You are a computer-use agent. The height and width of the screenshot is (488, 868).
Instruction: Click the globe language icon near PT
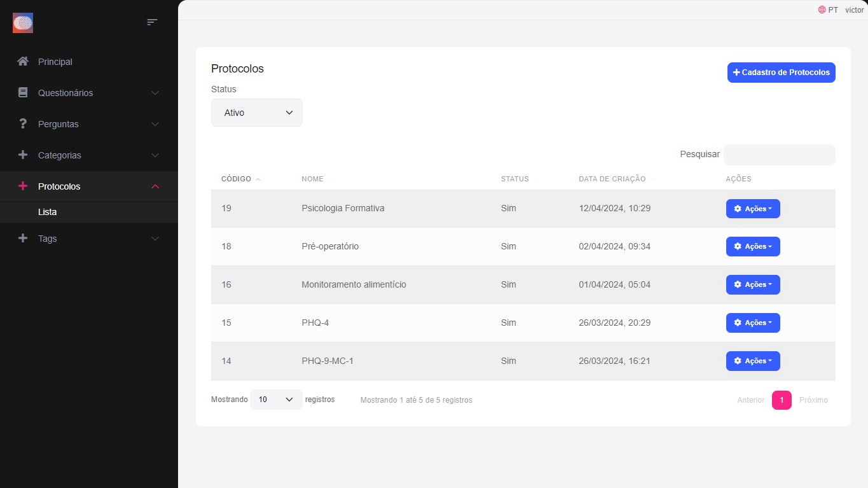point(822,10)
